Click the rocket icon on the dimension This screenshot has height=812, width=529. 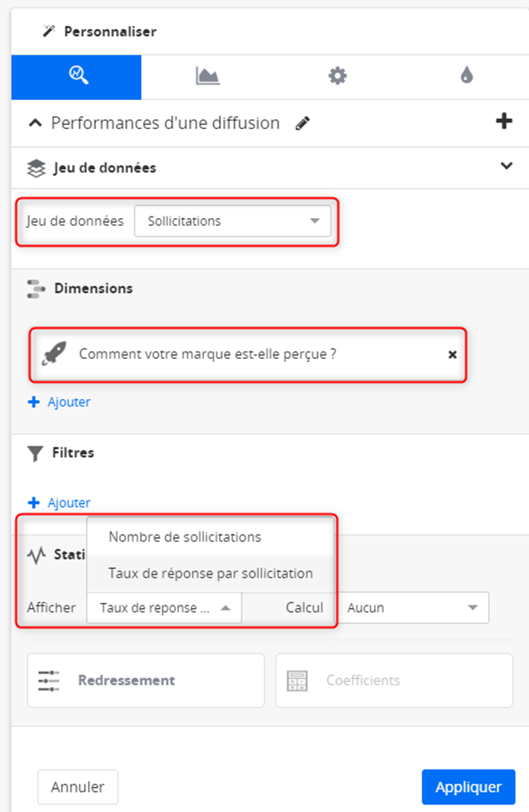click(54, 354)
